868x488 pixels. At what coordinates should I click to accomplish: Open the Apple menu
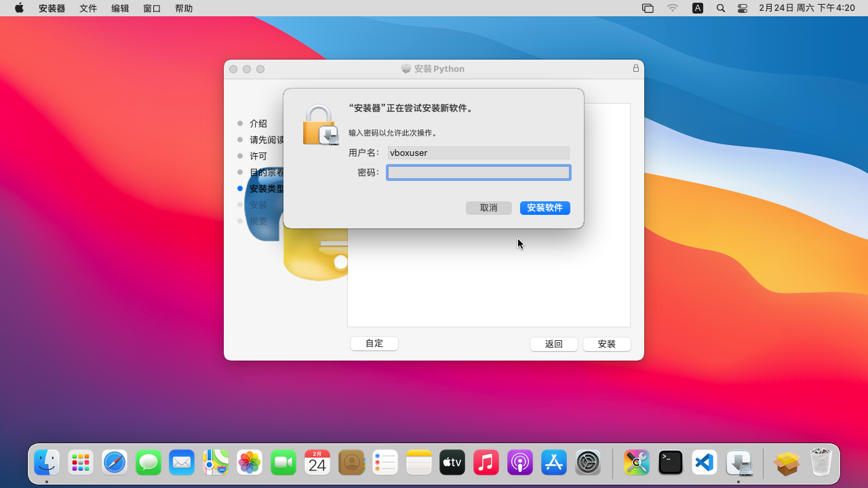[19, 8]
